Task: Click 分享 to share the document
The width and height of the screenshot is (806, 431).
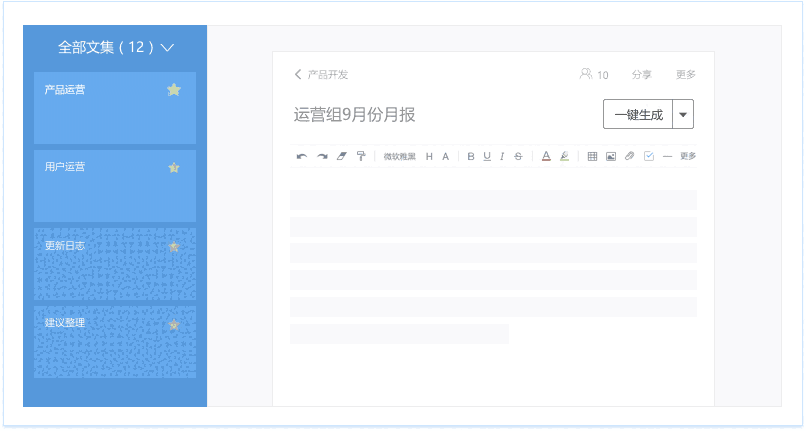Action: (x=642, y=75)
